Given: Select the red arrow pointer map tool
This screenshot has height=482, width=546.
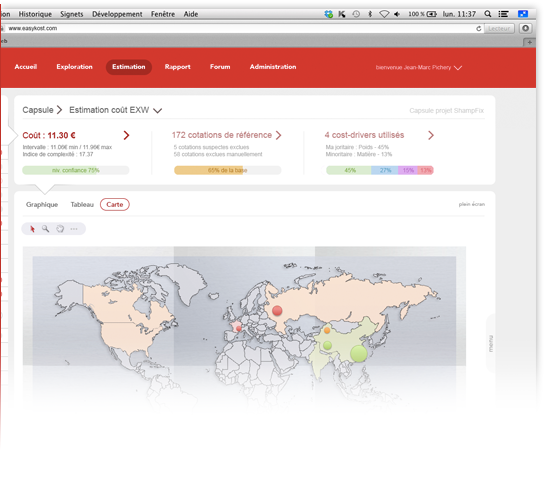Looking at the screenshot, I should [x=32, y=229].
